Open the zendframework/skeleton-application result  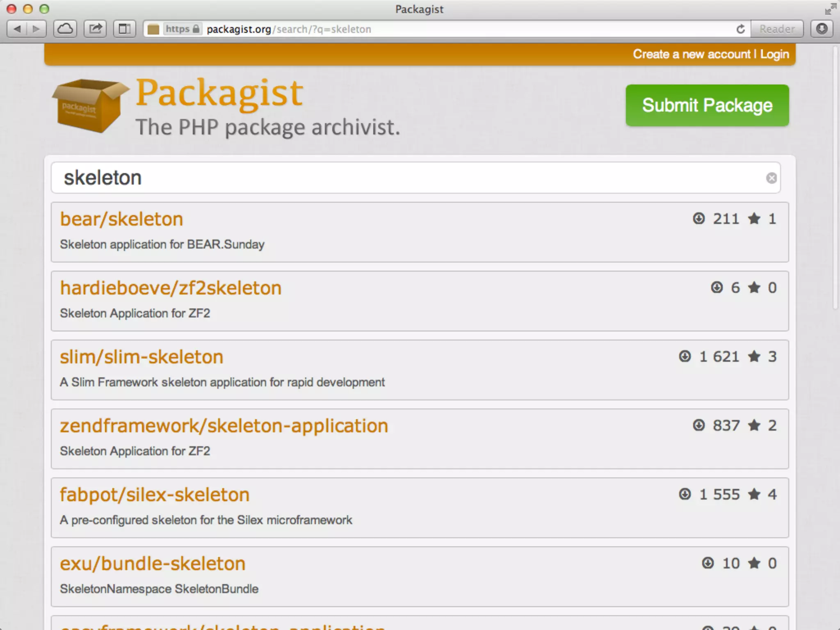coord(224,426)
